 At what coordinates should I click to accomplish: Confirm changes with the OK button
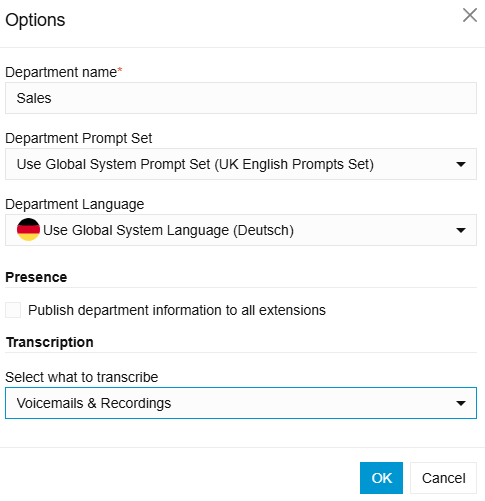click(x=381, y=478)
